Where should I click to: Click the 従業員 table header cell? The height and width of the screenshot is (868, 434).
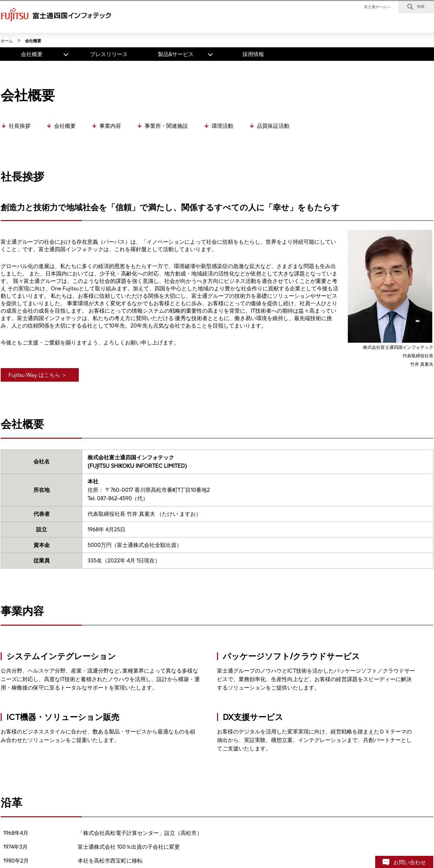(41, 560)
